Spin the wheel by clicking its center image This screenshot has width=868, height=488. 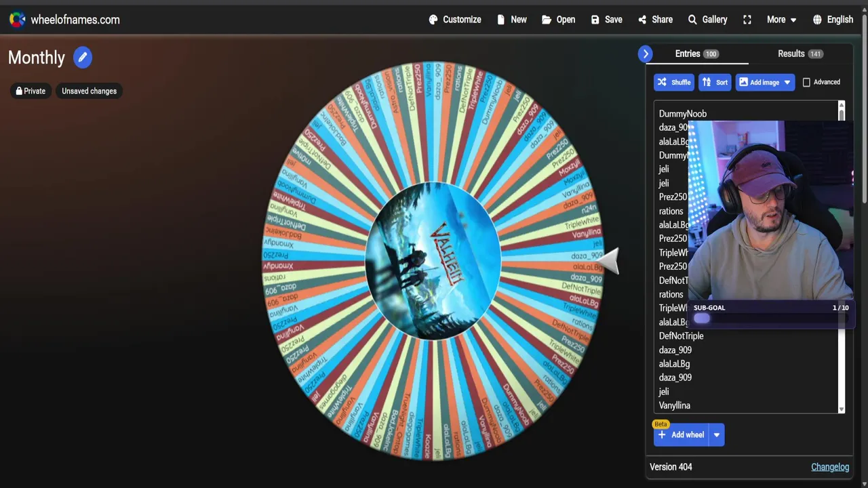pos(433,261)
